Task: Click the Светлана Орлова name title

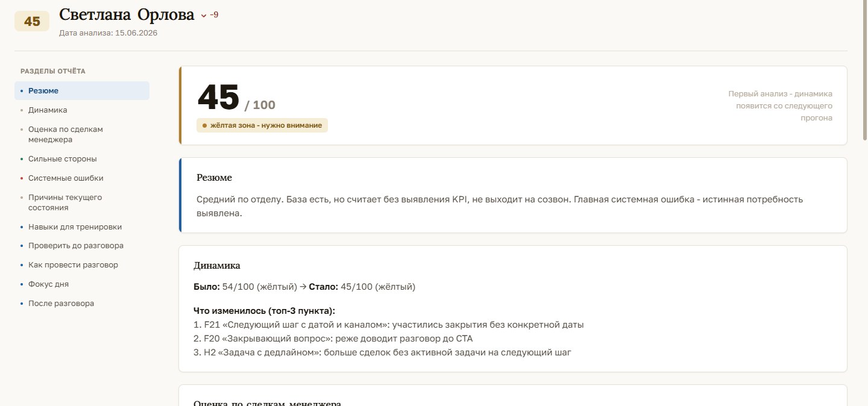Action: tap(127, 15)
